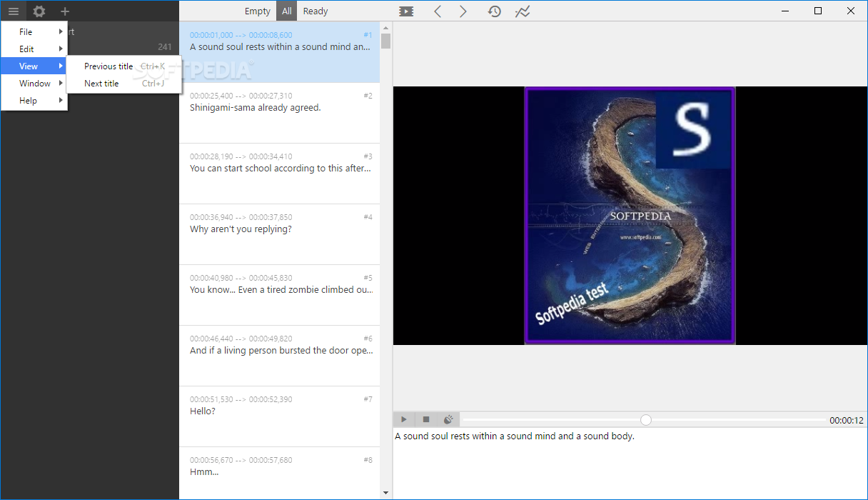The image size is (868, 500).
Task: Select subtitle You can start school
Action: (279, 174)
